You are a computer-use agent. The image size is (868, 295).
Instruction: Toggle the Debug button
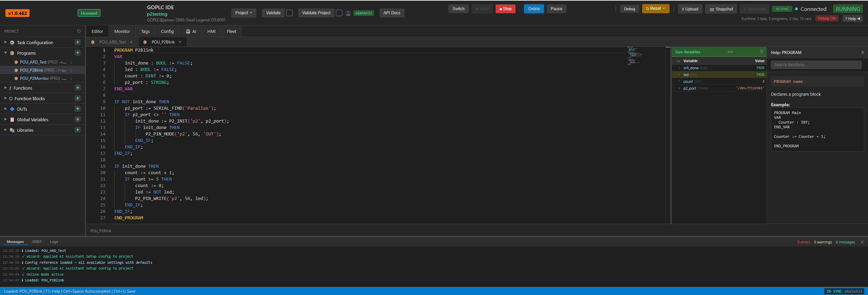coord(630,9)
